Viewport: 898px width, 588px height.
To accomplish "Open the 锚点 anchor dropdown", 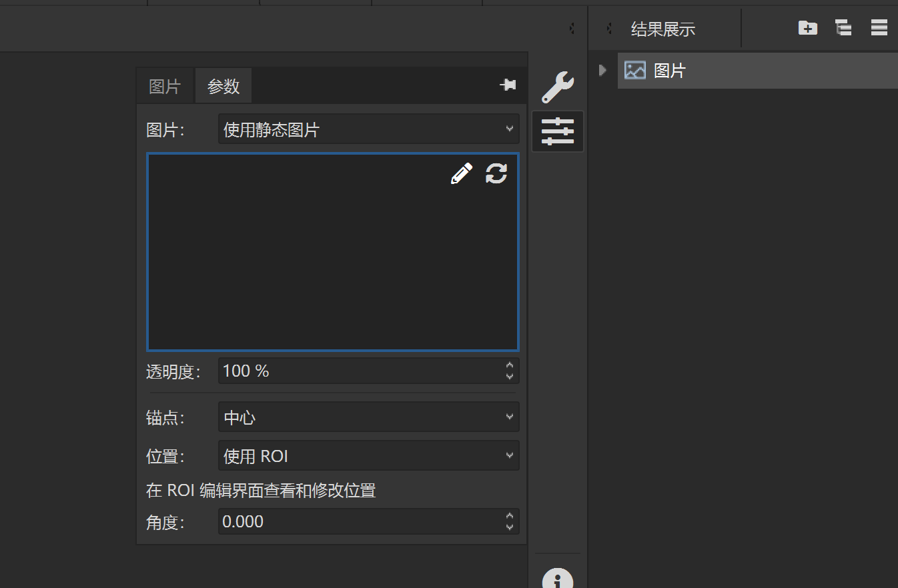I will [368, 417].
